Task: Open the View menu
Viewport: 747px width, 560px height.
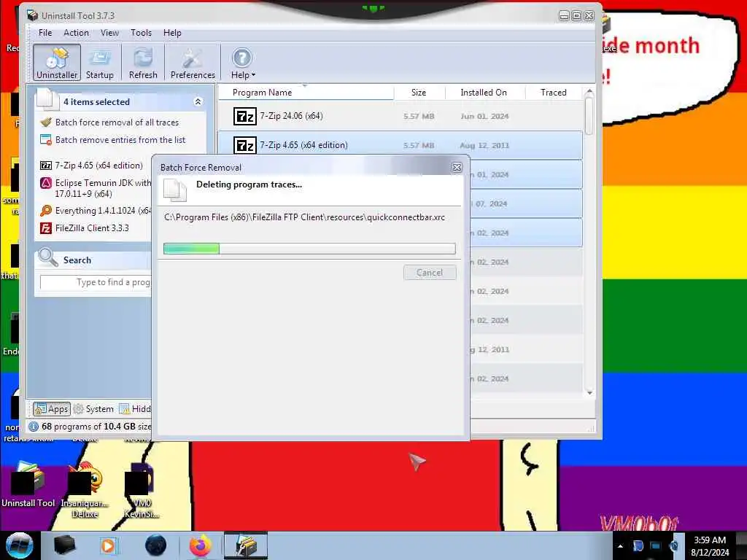Action: click(x=109, y=33)
